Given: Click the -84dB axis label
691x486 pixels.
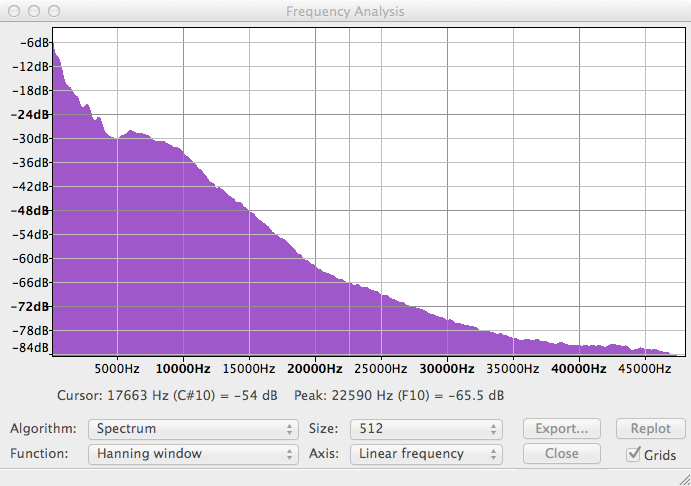Looking at the screenshot, I should [x=30, y=348].
